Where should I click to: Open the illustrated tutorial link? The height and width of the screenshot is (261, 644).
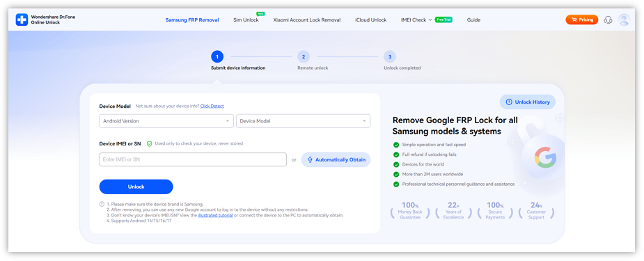pyautogui.click(x=215, y=215)
